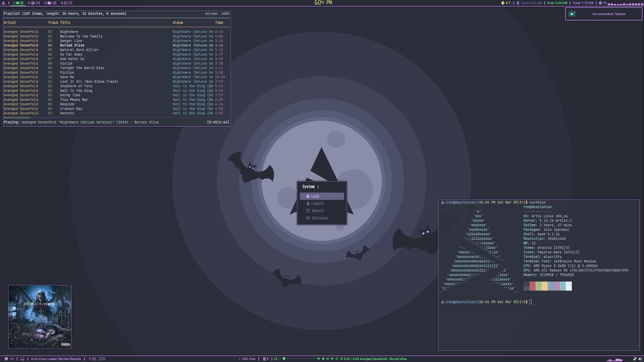644x362 pixels.
Task: Click the user icon next to Logout
Action: tap(308, 203)
